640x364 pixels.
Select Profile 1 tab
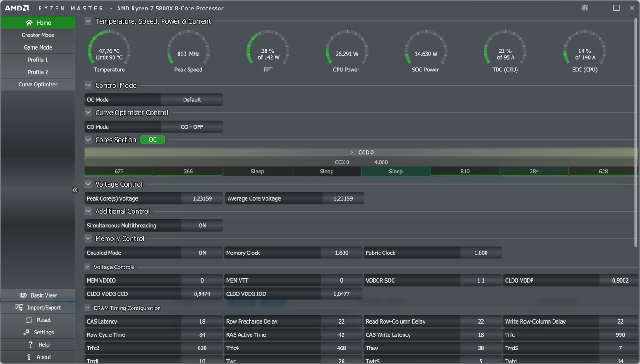(38, 60)
